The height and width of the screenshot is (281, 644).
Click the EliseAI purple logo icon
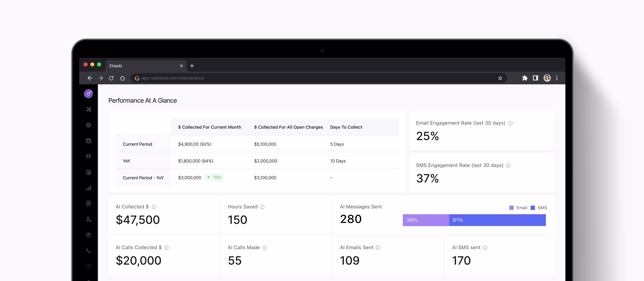click(x=88, y=94)
